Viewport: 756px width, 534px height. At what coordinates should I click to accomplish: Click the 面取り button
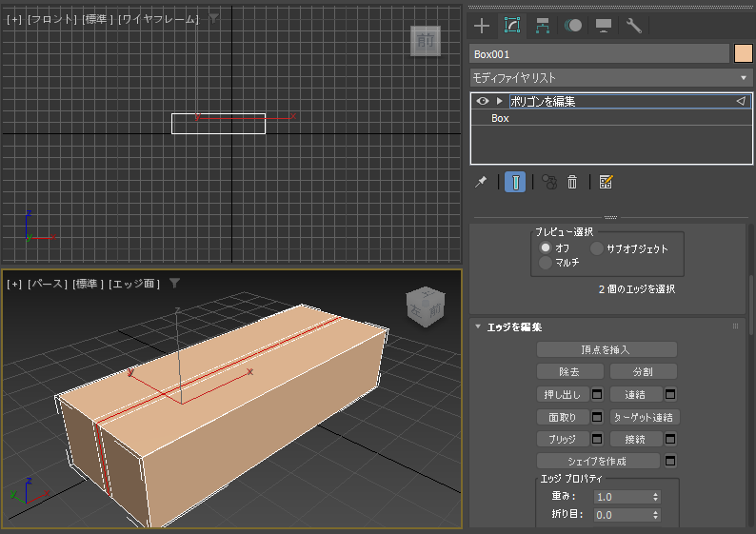point(563,417)
